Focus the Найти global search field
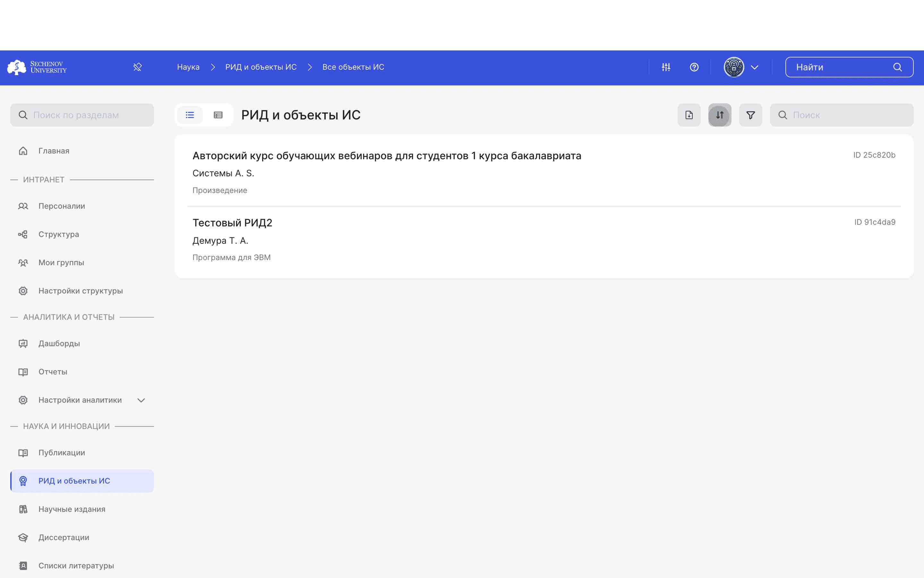Image resolution: width=924 pixels, height=578 pixels. coord(849,67)
